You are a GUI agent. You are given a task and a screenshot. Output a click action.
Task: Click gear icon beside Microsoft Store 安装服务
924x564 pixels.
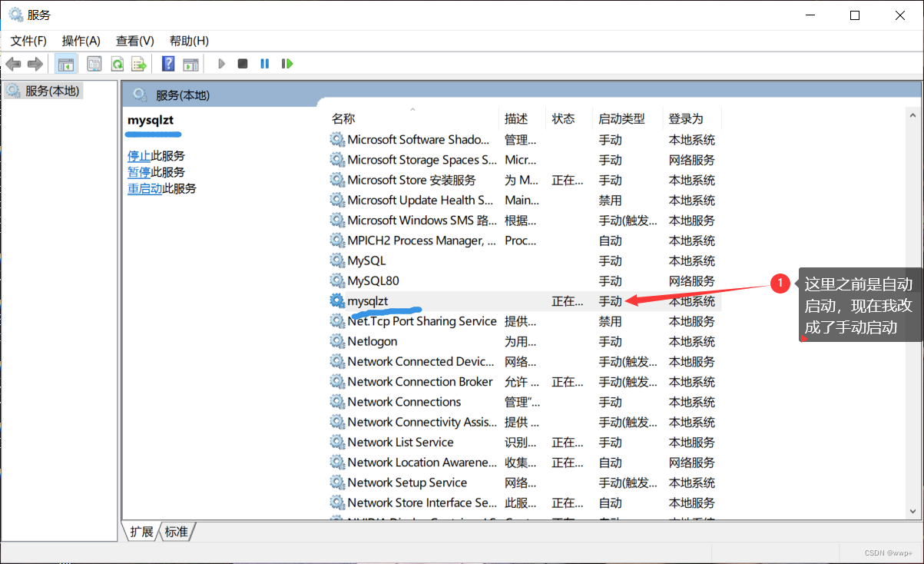[337, 180]
